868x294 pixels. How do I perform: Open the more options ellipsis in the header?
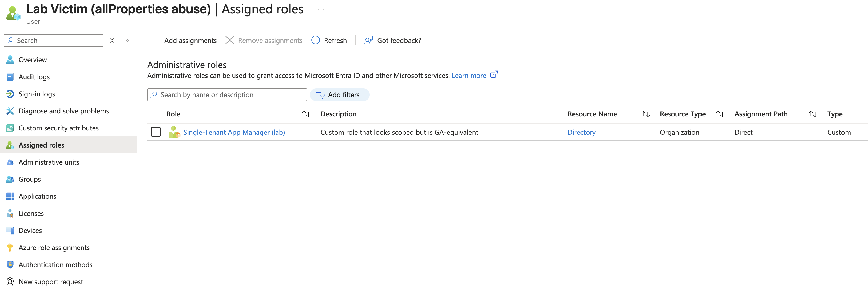(x=321, y=9)
